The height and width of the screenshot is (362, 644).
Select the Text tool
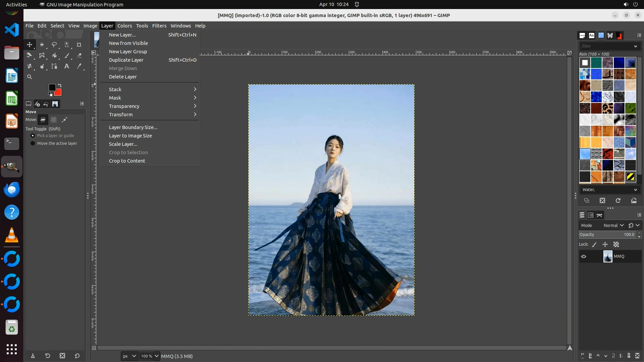(67, 66)
